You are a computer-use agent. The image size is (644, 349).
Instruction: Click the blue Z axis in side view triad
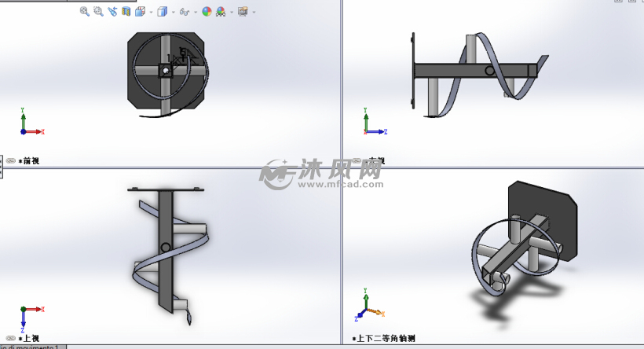[x=377, y=131]
